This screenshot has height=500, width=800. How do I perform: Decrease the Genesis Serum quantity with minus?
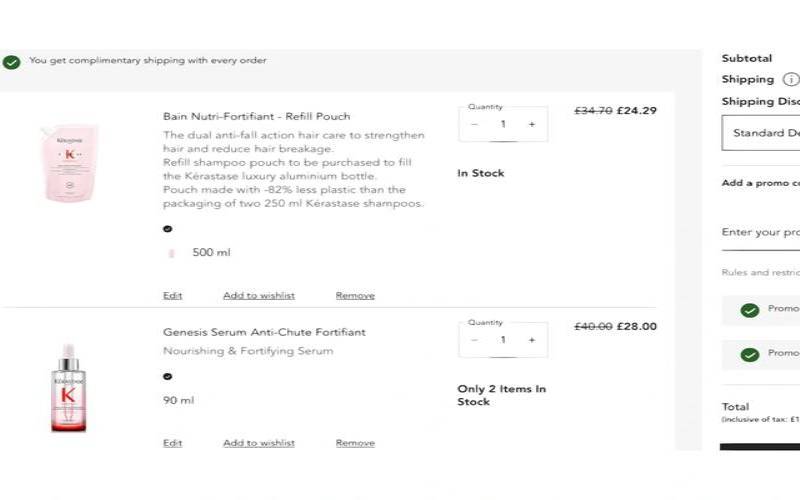(474, 340)
